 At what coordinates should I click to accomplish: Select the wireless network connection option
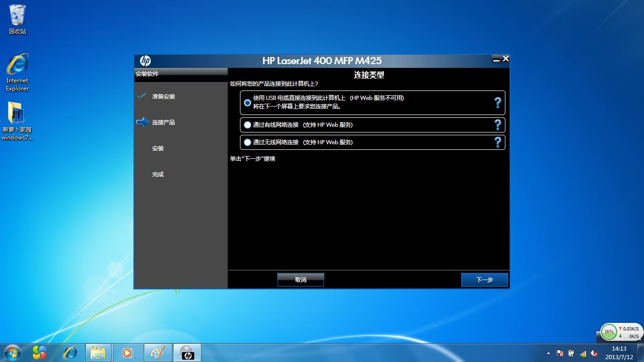[248, 142]
